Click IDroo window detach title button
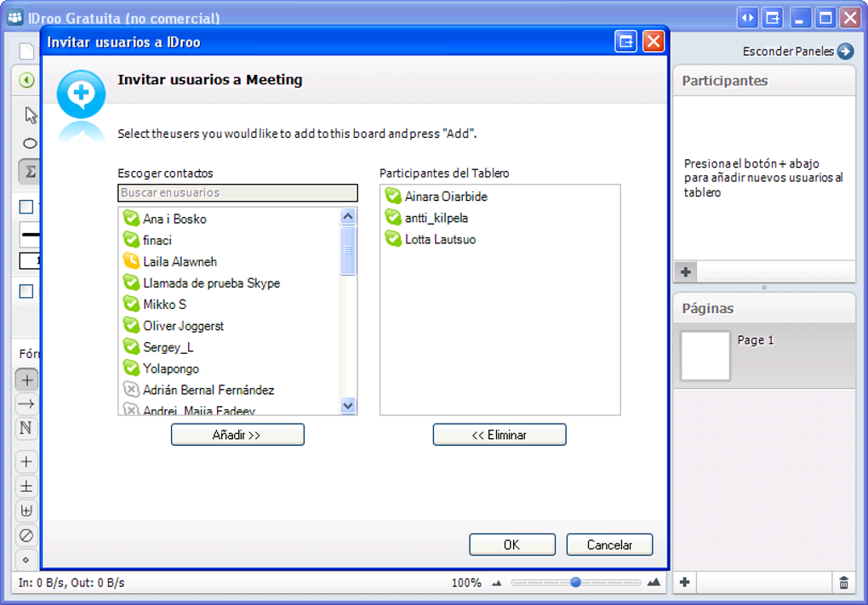 [x=773, y=18]
